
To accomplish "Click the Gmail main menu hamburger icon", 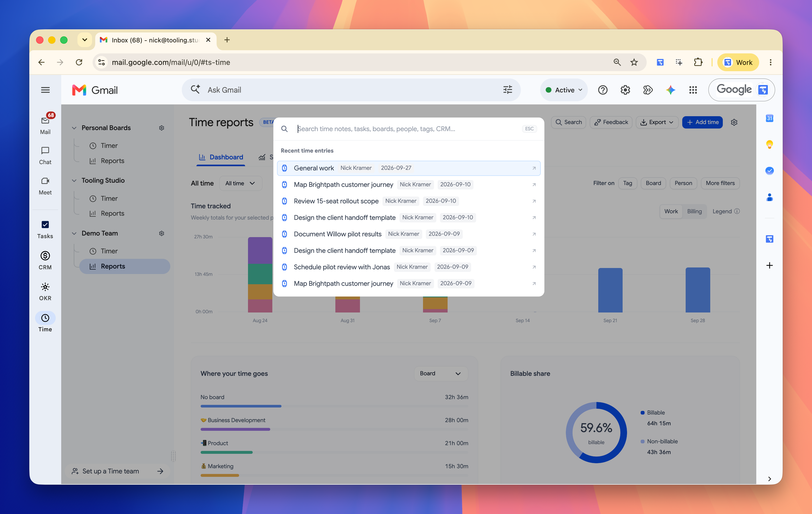I will pos(46,90).
